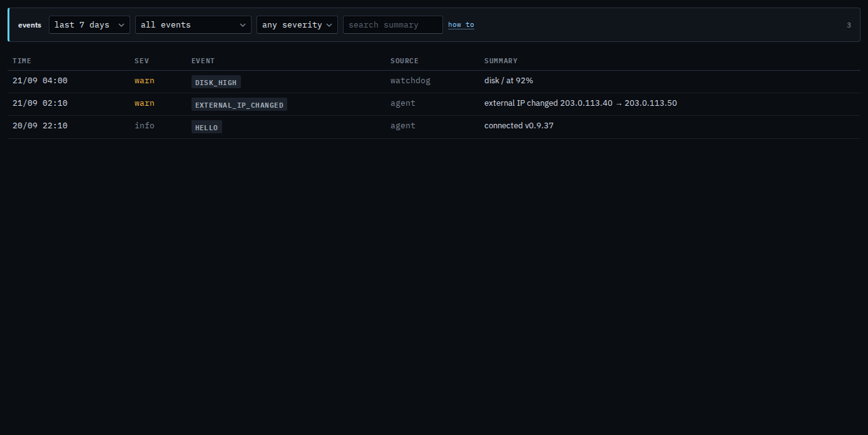Select the EXTERNAL_IP_CHANGED event tag
868x435 pixels.
point(239,105)
